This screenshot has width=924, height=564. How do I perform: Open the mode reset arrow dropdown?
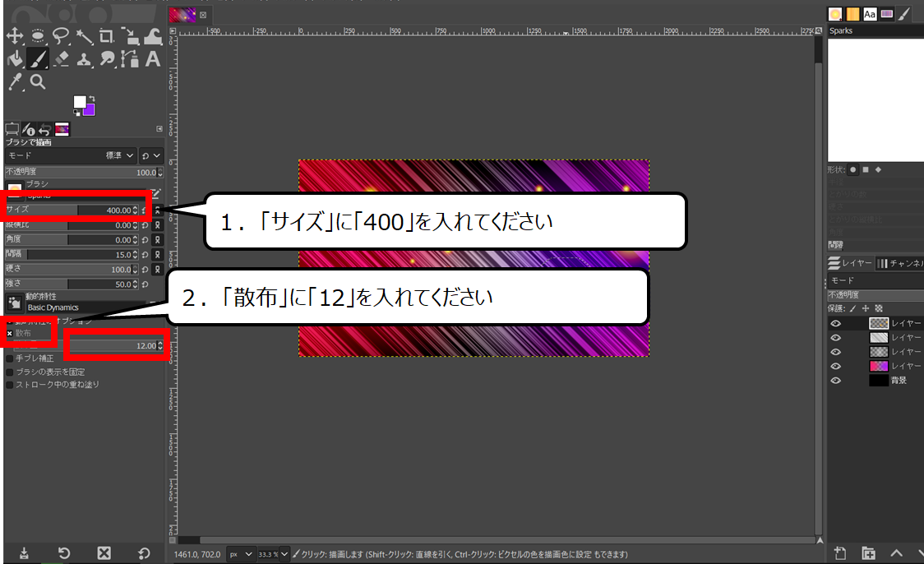[150, 155]
